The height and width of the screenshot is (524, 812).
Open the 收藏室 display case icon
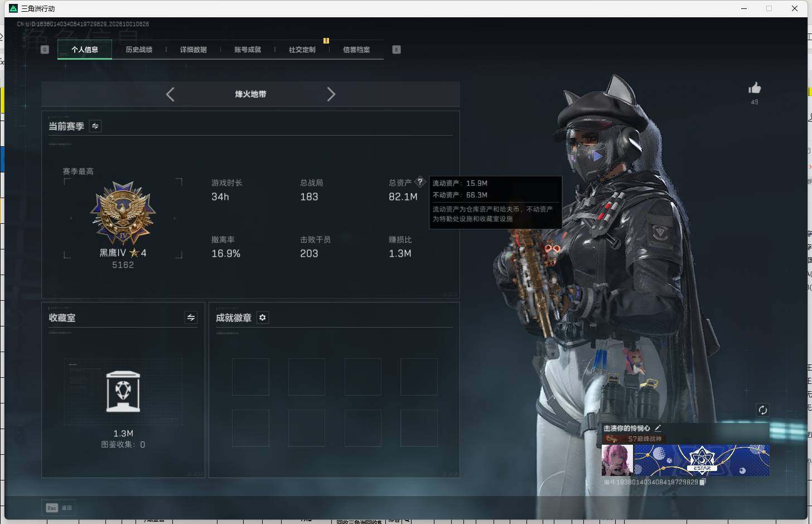pyautogui.click(x=123, y=392)
